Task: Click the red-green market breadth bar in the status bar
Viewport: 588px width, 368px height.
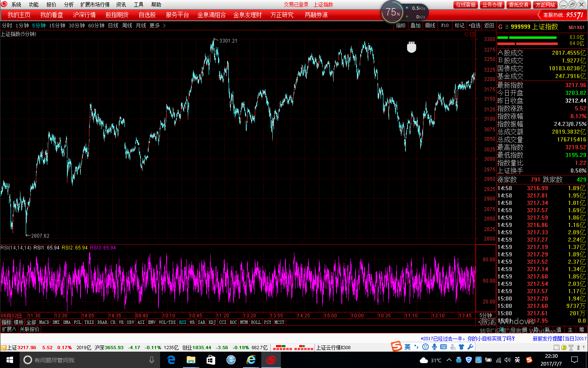Action: tap(293, 348)
